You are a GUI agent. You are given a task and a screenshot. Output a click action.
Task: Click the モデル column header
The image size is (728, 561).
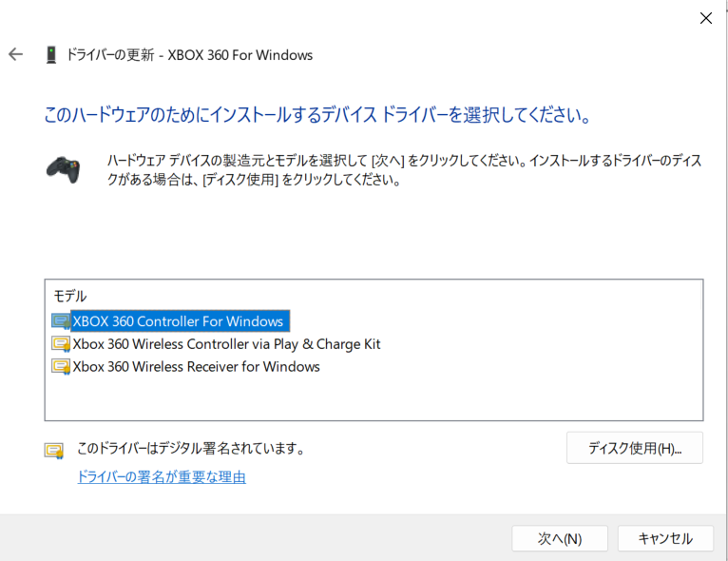(69, 297)
